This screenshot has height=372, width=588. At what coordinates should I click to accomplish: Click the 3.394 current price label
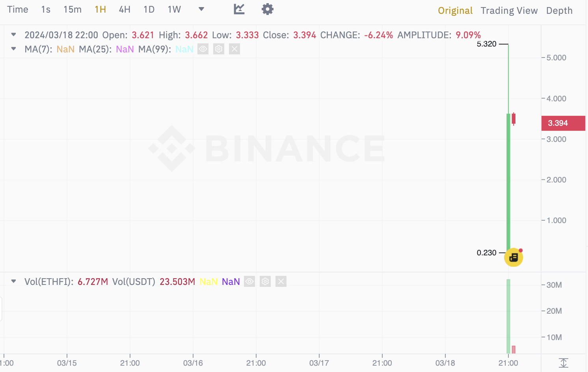click(x=563, y=123)
